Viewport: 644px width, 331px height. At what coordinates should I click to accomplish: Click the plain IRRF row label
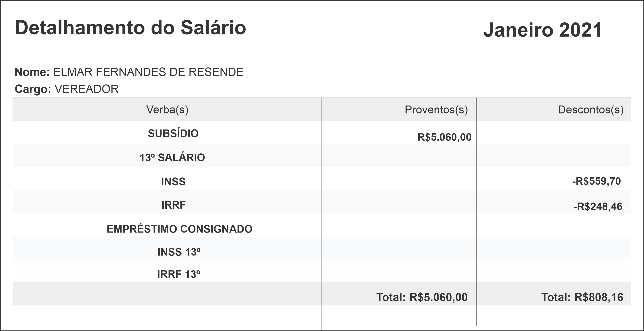(174, 205)
